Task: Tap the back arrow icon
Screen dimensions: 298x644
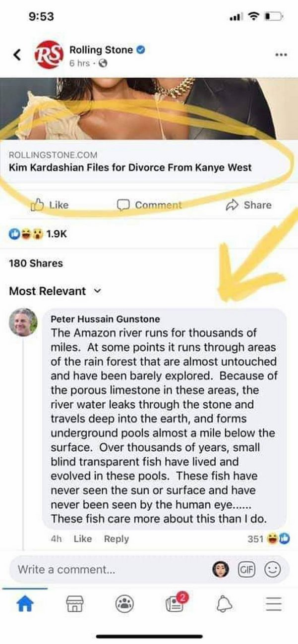Action: [x=17, y=54]
